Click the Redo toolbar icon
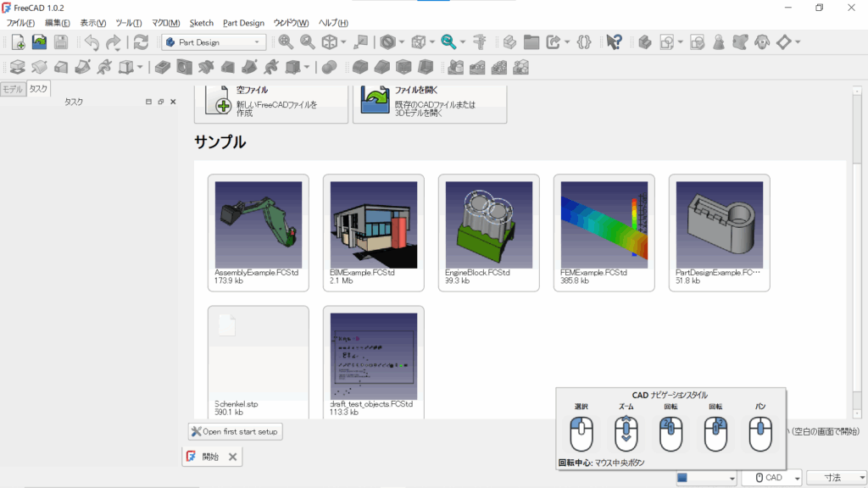 (x=114, y=42)
